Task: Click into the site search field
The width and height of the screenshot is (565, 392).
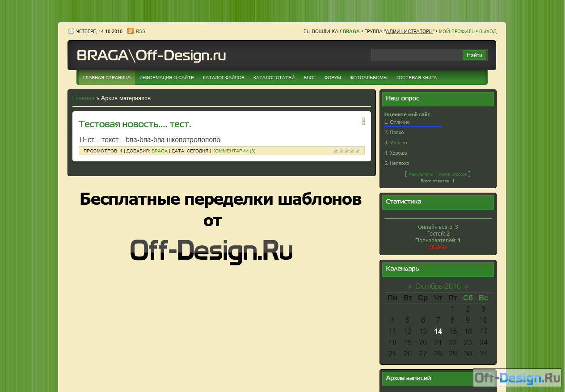Action: tap(416, 55)
